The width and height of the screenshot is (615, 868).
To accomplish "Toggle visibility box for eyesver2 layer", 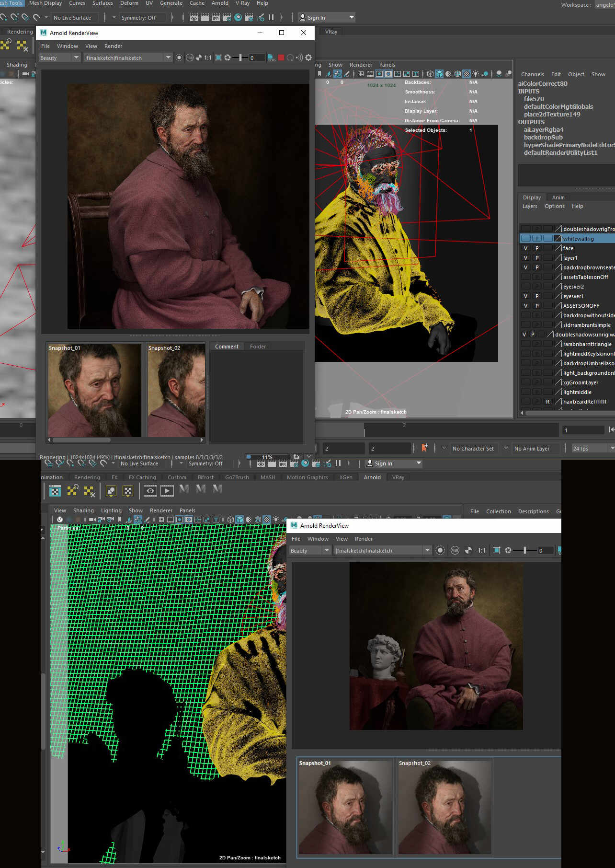I will (x=526, y=287).
